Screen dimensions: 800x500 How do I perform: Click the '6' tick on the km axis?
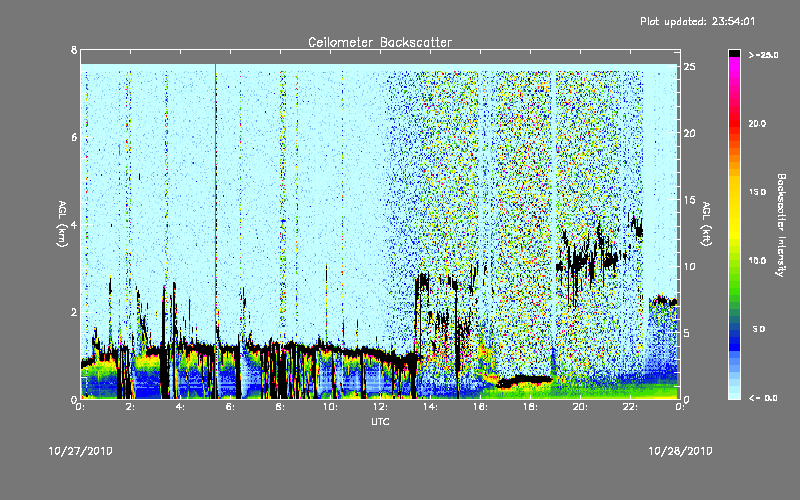(74, 137)
